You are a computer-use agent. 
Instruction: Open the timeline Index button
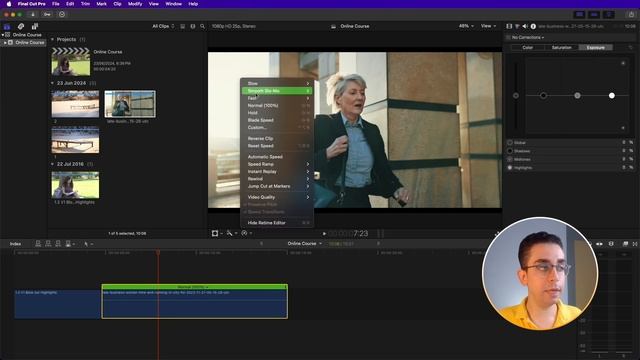15,244
